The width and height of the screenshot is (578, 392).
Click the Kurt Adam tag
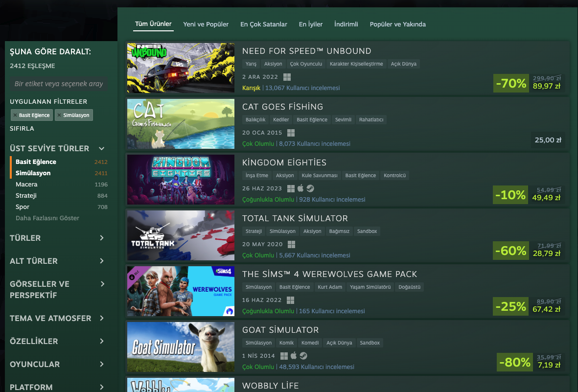click(330, 287)
